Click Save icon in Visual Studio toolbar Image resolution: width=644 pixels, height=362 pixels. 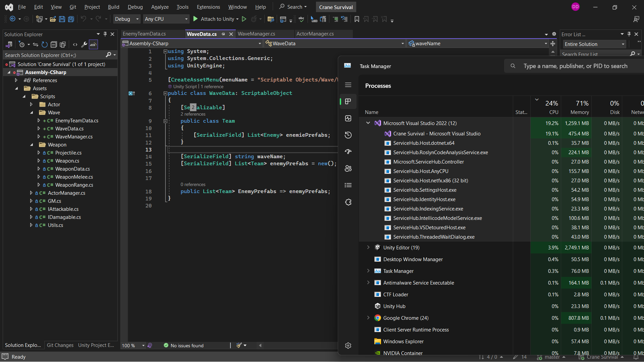tap(62, 19)
